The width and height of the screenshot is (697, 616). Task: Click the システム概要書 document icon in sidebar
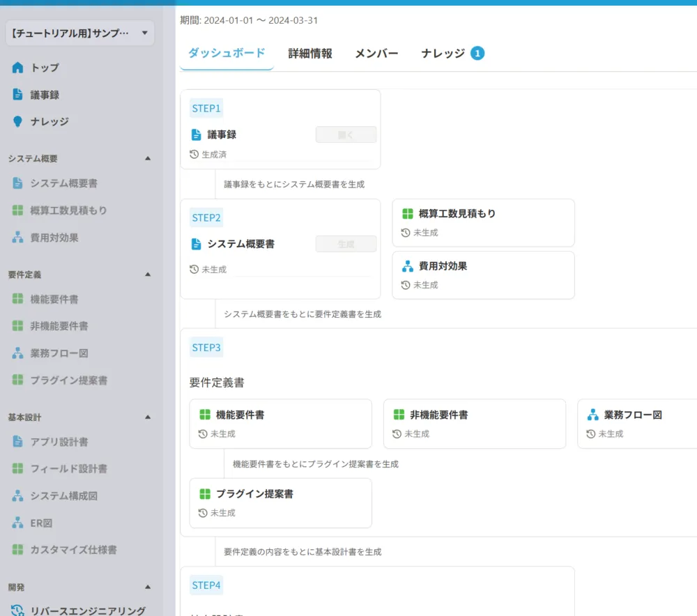tap(17, 183)
